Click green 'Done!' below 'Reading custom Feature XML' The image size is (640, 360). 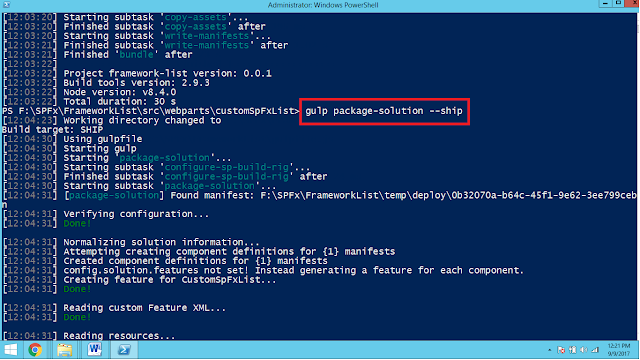[77, 318]
